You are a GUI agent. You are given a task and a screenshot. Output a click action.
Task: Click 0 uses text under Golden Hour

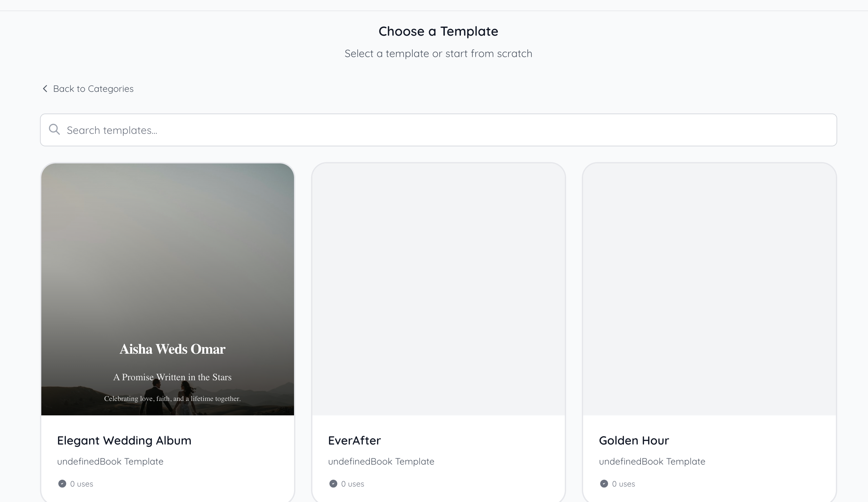623,484
